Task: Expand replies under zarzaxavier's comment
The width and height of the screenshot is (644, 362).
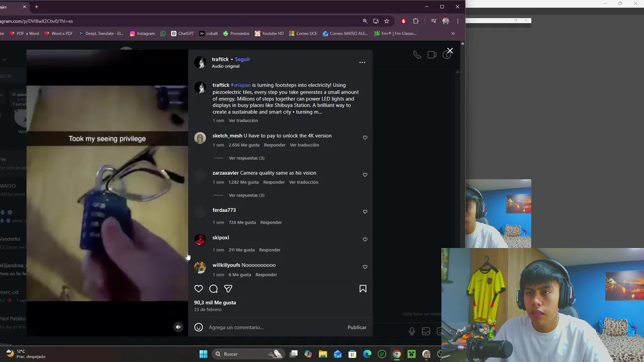Action: [x=247, y=195]
